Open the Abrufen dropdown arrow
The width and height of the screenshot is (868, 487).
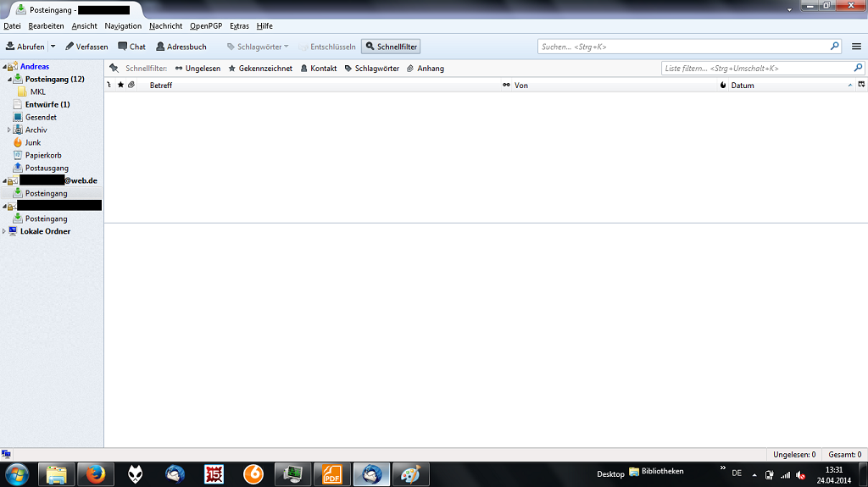coord(53,47)
